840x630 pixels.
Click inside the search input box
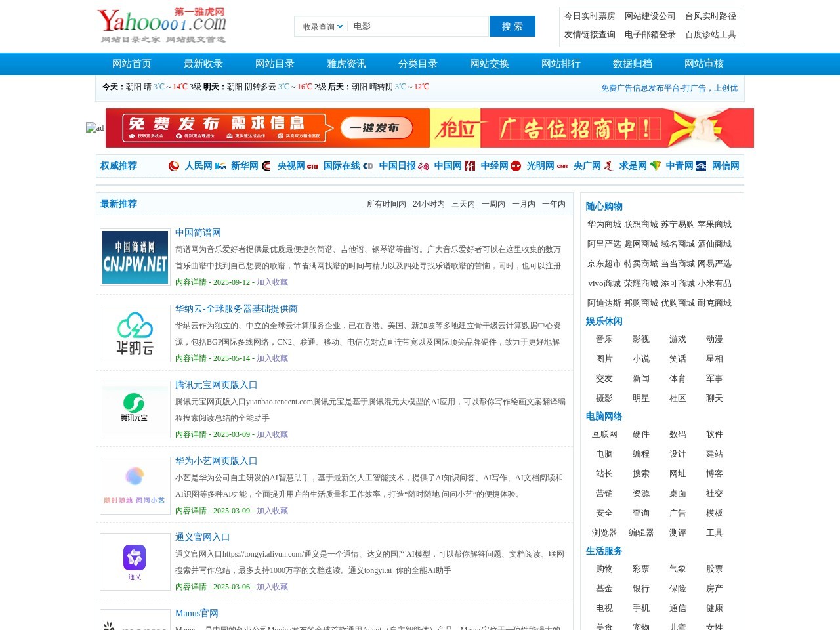tap(420, 26)
